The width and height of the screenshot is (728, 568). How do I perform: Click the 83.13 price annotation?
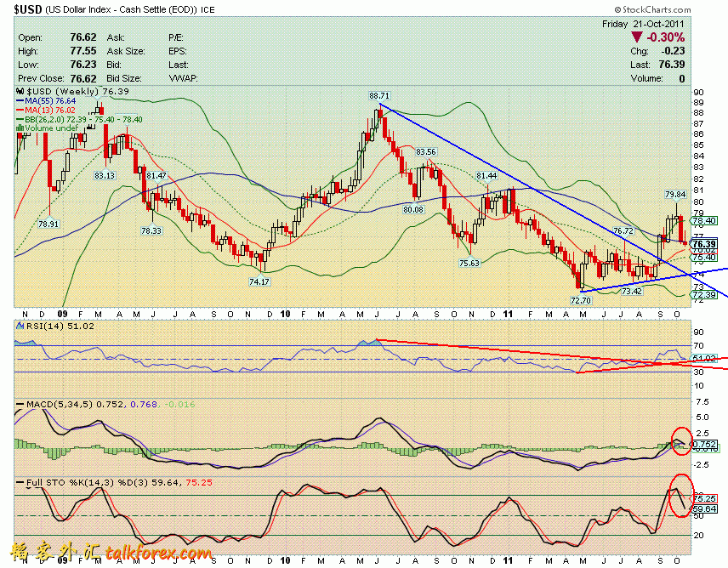click(105, 175)
